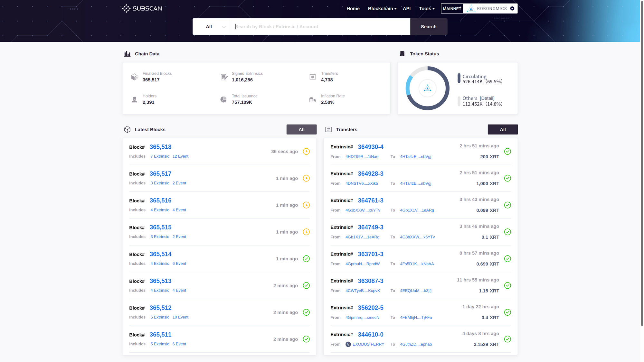This screenshot has width=644, height=362.
Task: Click the person icon next to Holders
Action: point(134,99)
